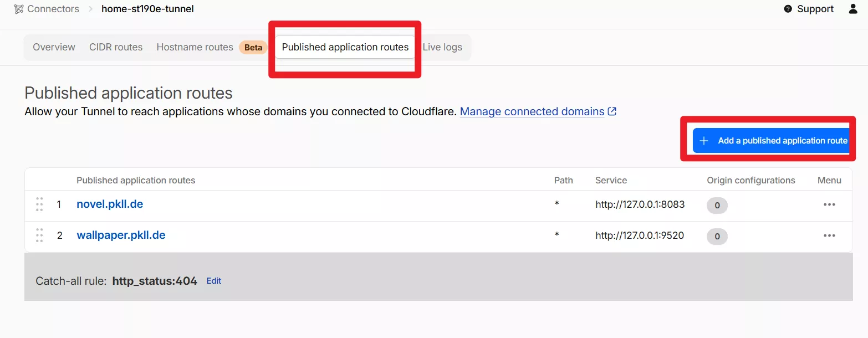Open the Manage connected domains link
Screen dimensions: 868x338
tap(532, 111)
